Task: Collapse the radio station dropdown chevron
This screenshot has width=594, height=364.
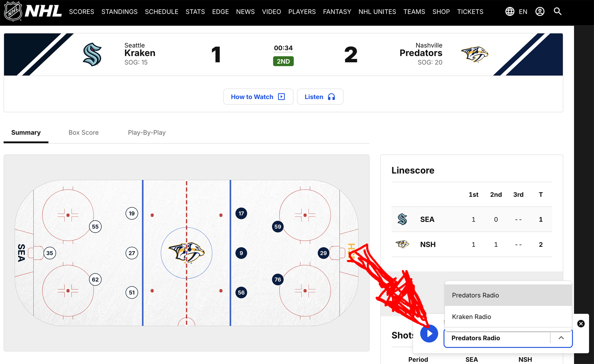Action: click(561, 338)
